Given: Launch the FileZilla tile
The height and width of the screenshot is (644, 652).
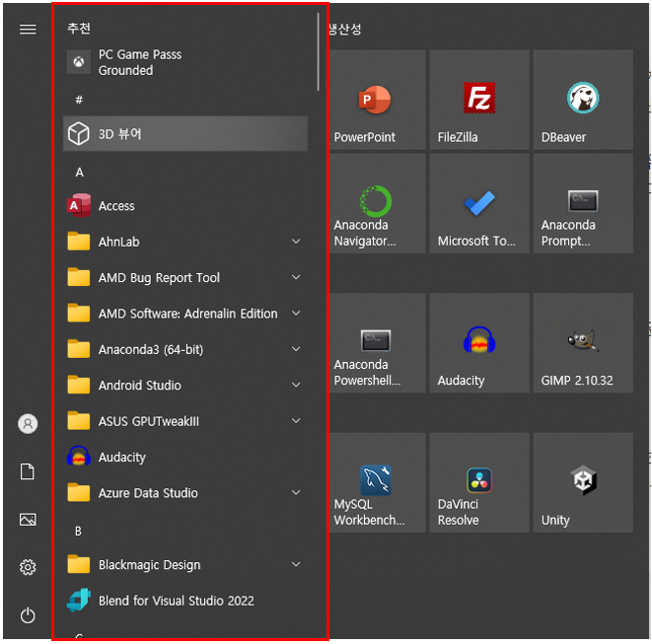Looking at the screenshot, I should coord(479,100).
